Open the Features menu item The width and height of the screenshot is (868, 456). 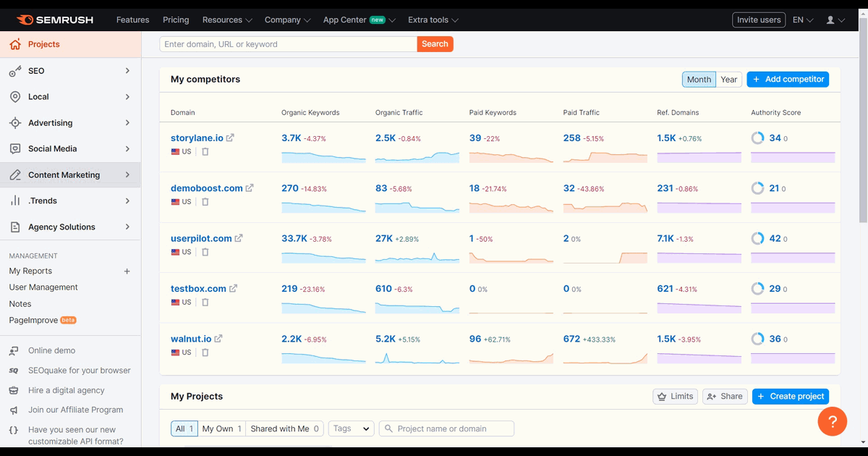tap(133, 20)
